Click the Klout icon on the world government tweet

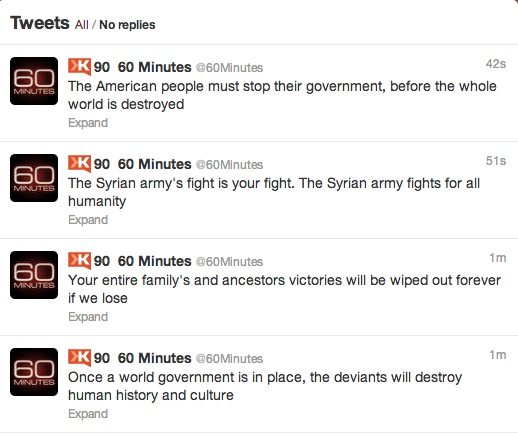click(79, 358)
